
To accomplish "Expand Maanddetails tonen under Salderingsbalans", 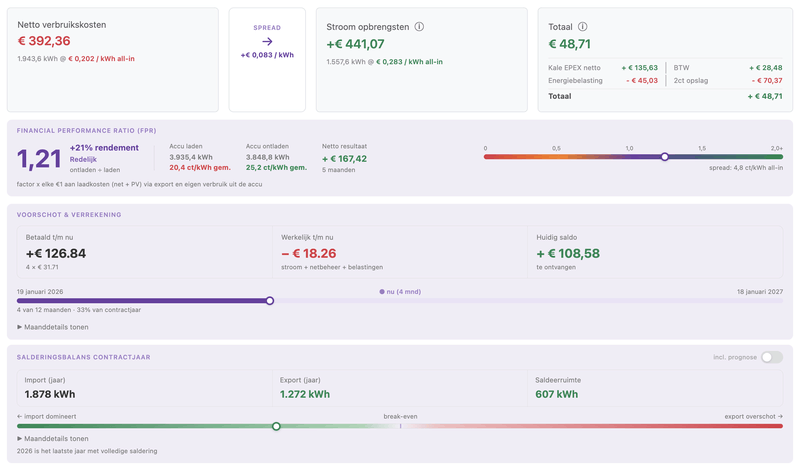I will pos(53,439).
